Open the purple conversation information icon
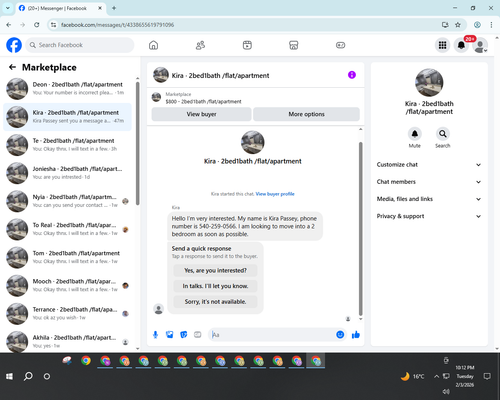The width and height of the screenshot is (500, 400). (352, 75)
